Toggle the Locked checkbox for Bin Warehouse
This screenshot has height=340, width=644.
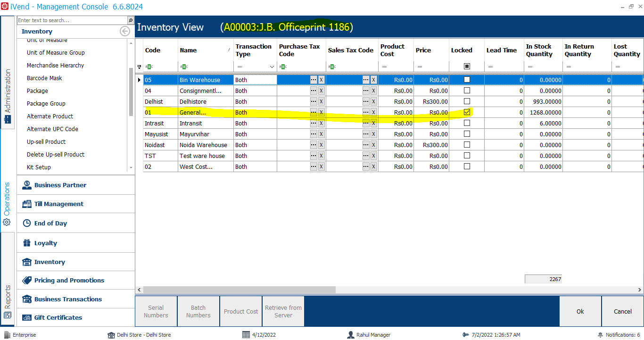click(x=467, y=80)
